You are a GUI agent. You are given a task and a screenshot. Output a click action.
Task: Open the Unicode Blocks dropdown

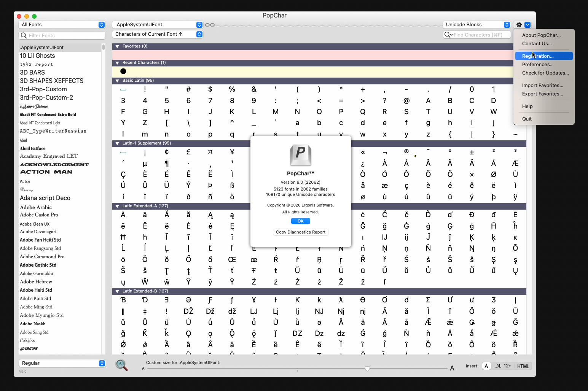pyautogui.click(x=477, y=25)
